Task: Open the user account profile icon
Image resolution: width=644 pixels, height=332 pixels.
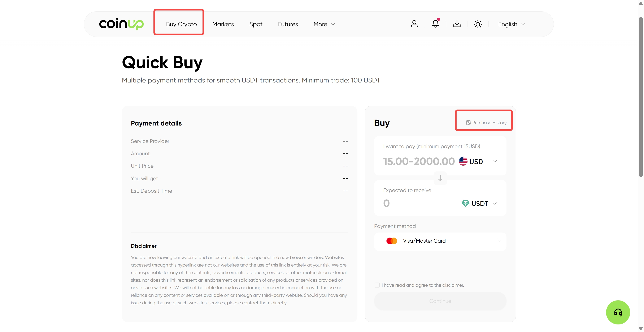Action: pyautogui.click(x=414, y=24)
